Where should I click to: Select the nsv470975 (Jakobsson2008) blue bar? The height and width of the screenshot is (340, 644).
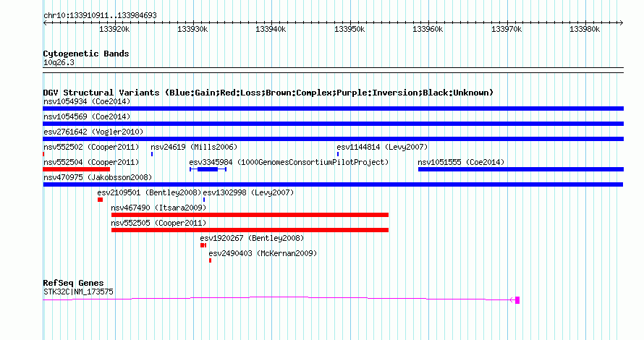click(333, 184)
